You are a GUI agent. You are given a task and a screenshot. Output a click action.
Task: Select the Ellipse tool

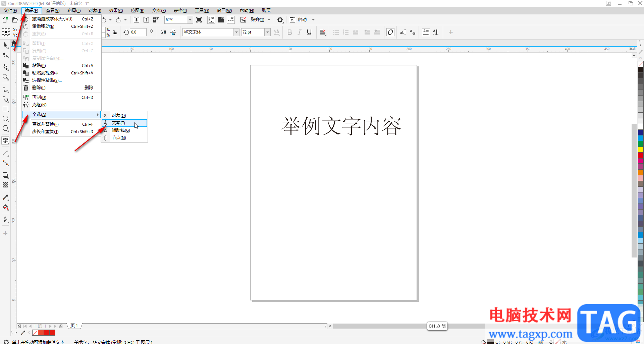tap(5, 119)
